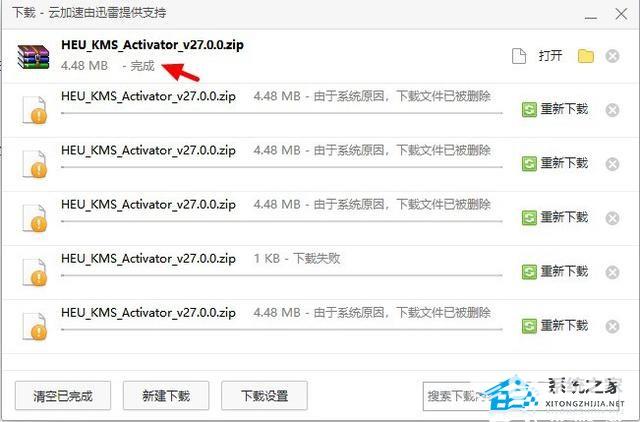Open the completed zip's containing folder icon

coord(585,56)
